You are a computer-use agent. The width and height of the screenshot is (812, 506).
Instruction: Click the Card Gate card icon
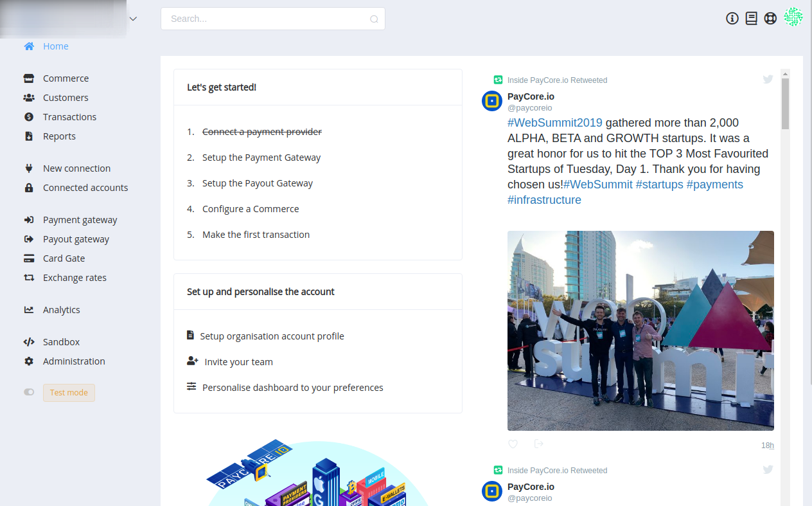tap(29, 258)
